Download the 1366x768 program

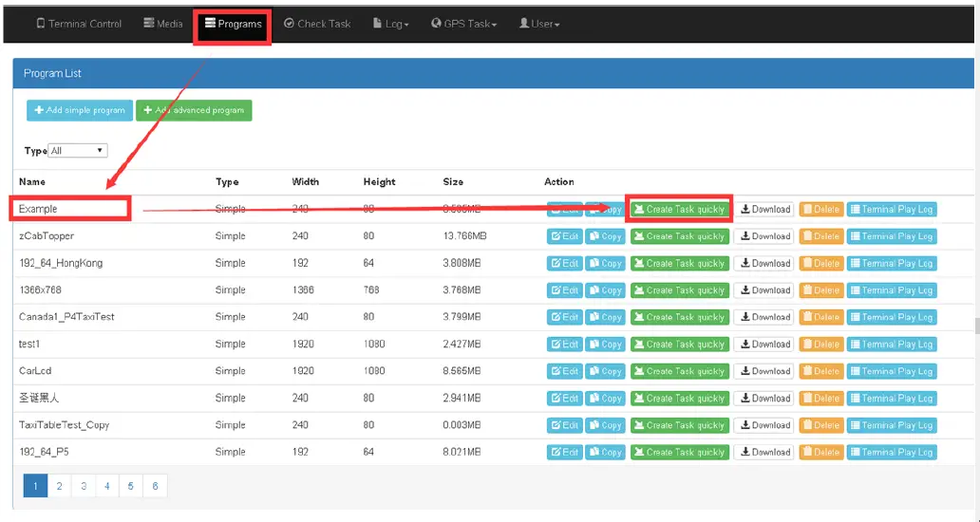pos(764,290)
